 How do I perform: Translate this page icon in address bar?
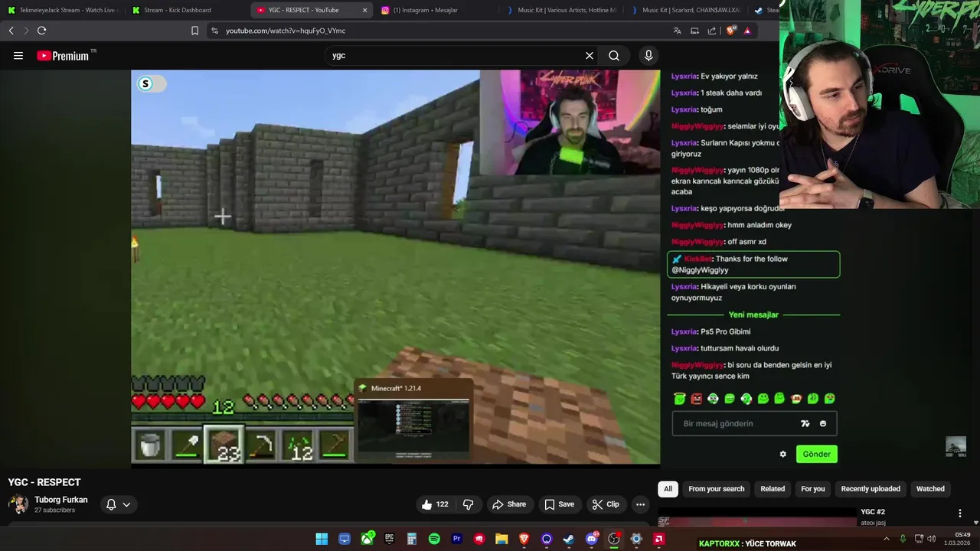(x=677, y=31)
